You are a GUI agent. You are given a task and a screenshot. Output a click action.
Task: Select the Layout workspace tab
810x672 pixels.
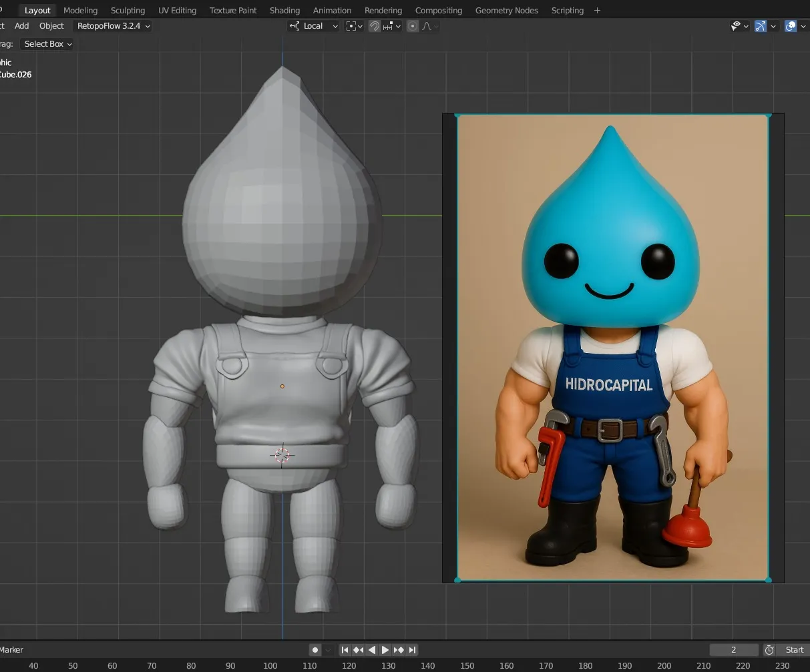point(37,10)
